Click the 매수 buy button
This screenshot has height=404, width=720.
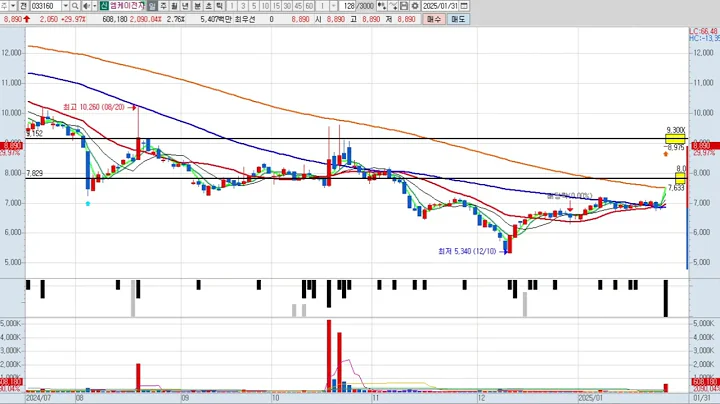point(433,19)
